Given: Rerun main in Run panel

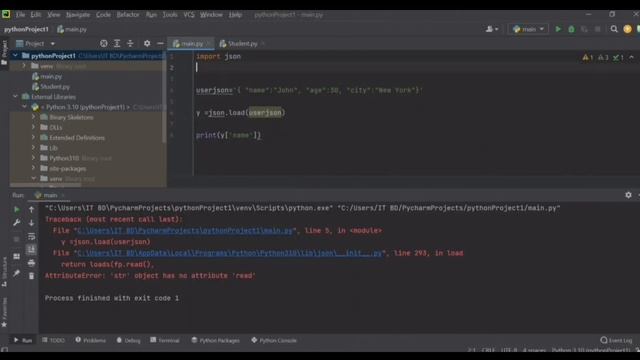Looking at the screenshot, I should (17, 209).
